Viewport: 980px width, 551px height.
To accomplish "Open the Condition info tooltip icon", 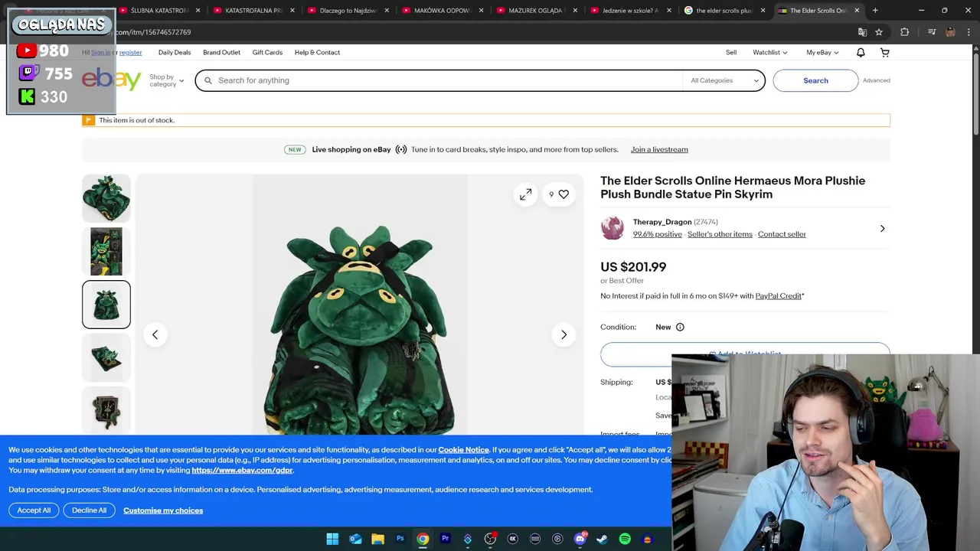I will pyautogui.click(x=680, y=327).
